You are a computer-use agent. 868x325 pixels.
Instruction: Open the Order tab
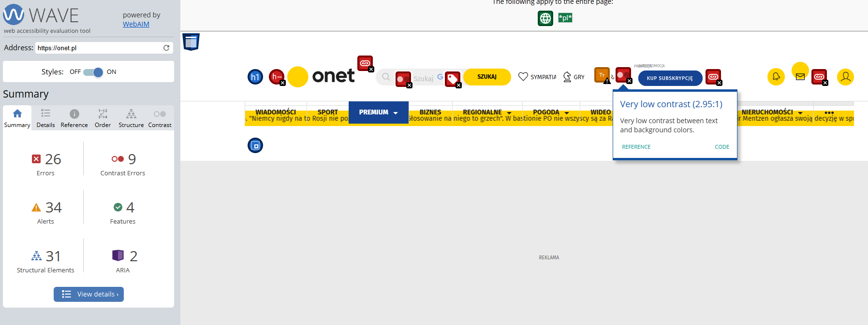[x=103, y=118]
